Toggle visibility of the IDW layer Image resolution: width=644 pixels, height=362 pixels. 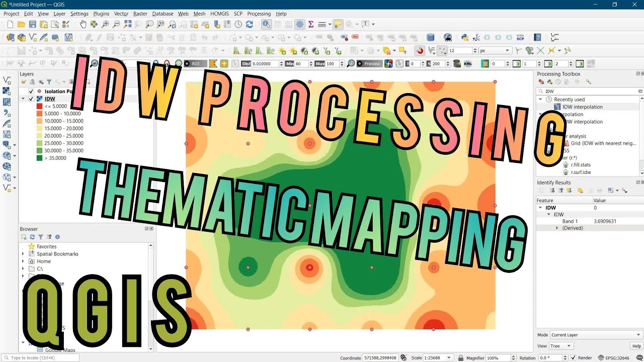[x=31, y=99]
